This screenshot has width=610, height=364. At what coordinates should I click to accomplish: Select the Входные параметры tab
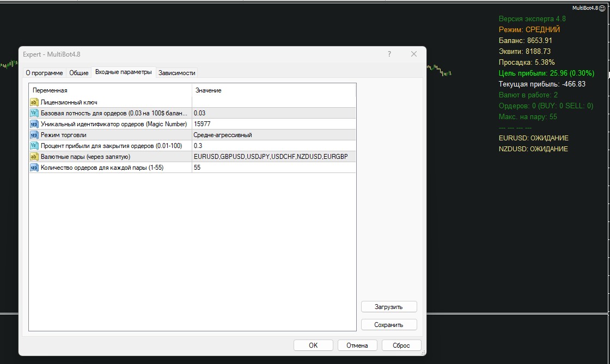(x=123, y=72)
